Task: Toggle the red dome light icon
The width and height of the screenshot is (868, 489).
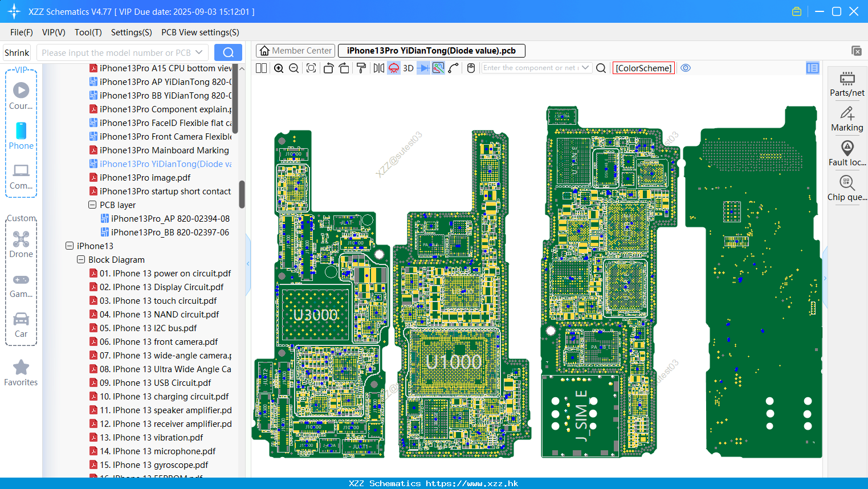Action: tap(394, 68)
